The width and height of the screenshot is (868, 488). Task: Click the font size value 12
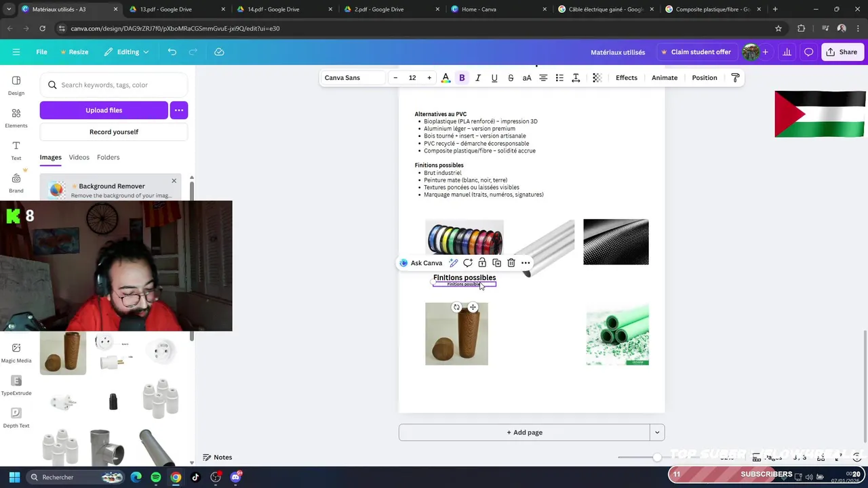click(412, 78)
